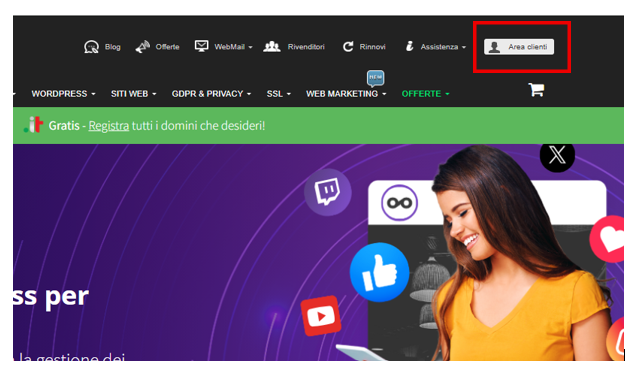Open the GDPR & PRIVACY dropdown
628x365 pixels.
[211, 94]
